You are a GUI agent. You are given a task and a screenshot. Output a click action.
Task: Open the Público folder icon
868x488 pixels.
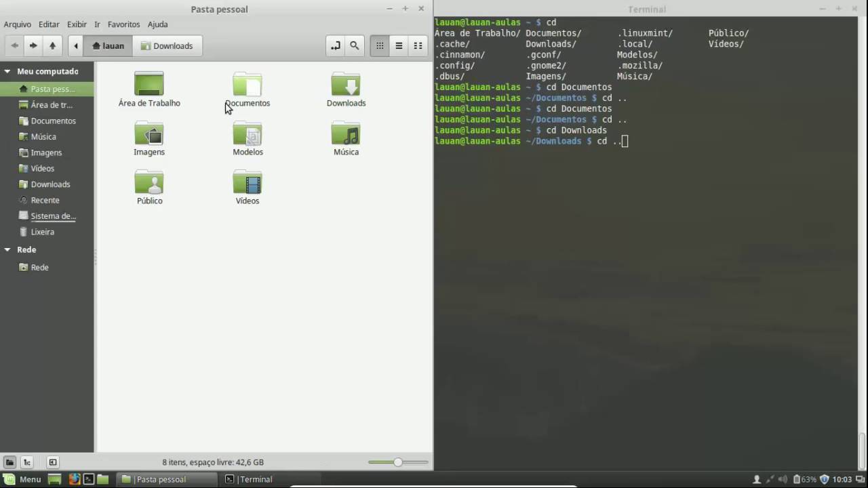[x=149, y=187]
